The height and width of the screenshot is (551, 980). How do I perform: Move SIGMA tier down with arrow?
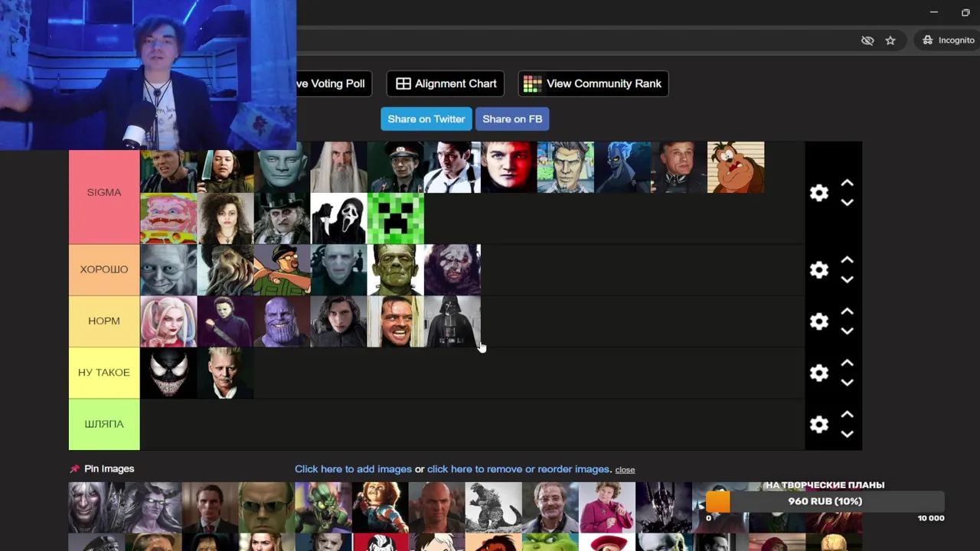847,203
